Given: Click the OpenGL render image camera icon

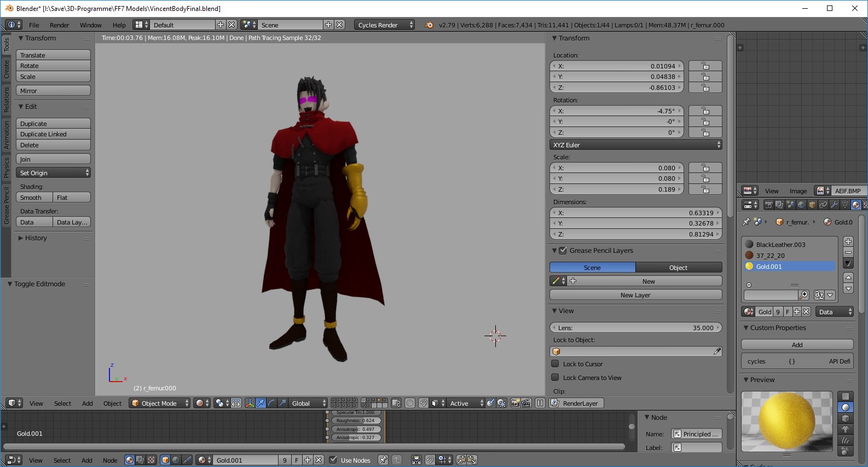Looking at the screenshot, I should pos(515,403).
